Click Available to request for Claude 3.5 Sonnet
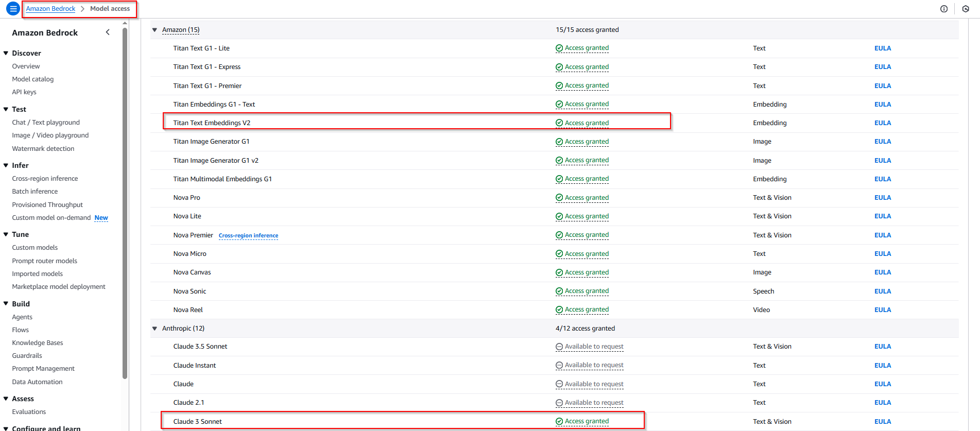This screenshot has height=431, width=980. click(590, 347)
